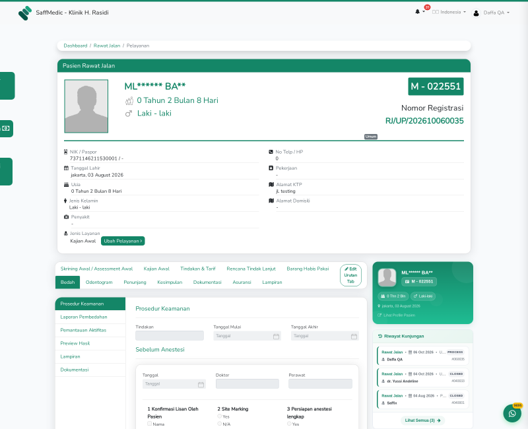Open the Kesimpulan tab
Viewport: 528px width, 429px height.
170,282
